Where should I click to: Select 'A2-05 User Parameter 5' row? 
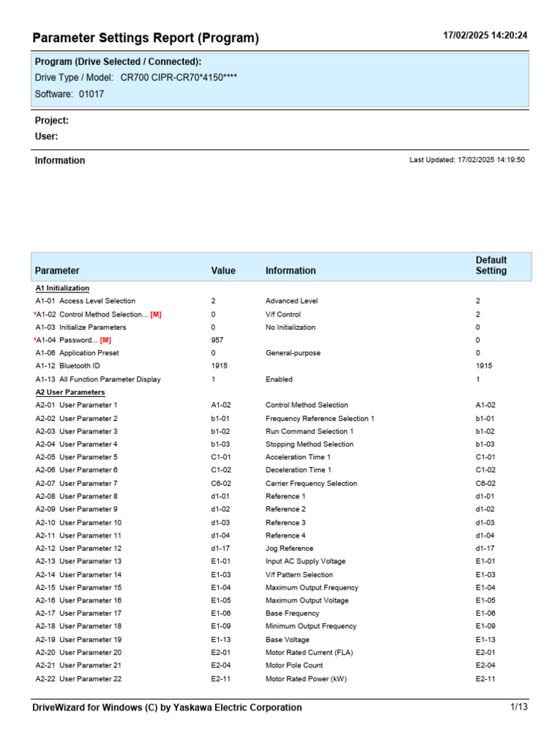pyautogui.click(x=281, y=457)
